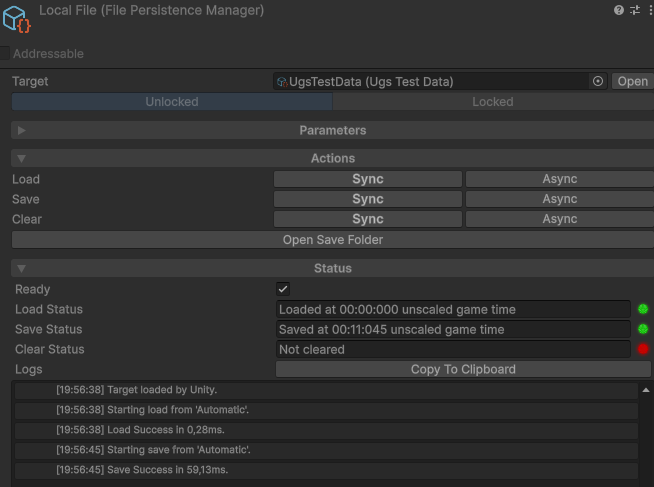Click the Ready label

[x=33, y=289]
